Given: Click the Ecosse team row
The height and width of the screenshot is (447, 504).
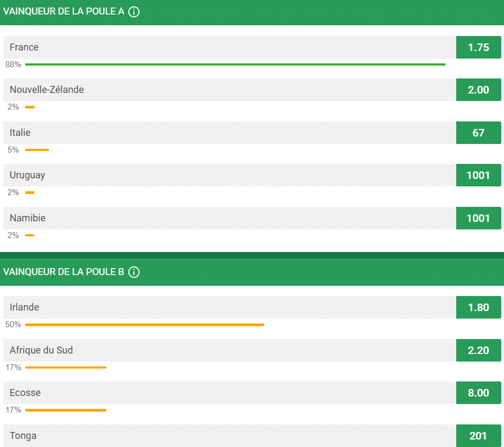Looking at the screenshot, I should tap(230, 393).
